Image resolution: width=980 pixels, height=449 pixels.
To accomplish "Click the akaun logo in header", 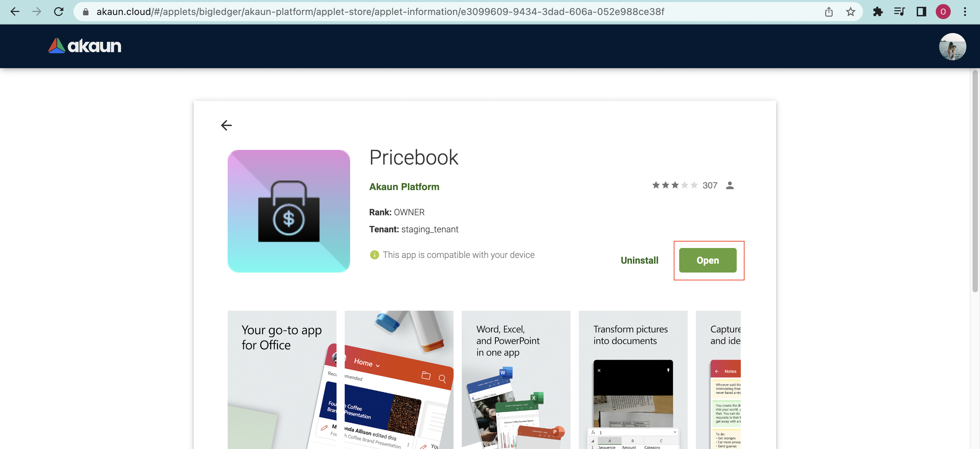I will [x=85, y=46].
